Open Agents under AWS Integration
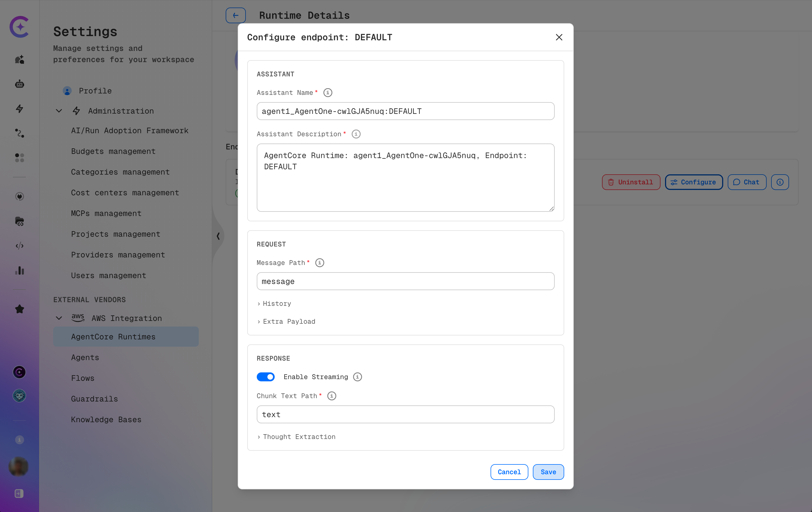The height and width of the screenshot is (512, 812). tap(85, 357)
